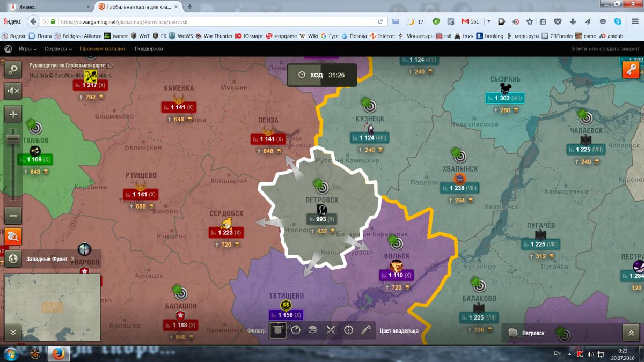This screenshot has width=644, height=362.
Task: Close the Западный Фронт front label
Action: tap(72, 258)
